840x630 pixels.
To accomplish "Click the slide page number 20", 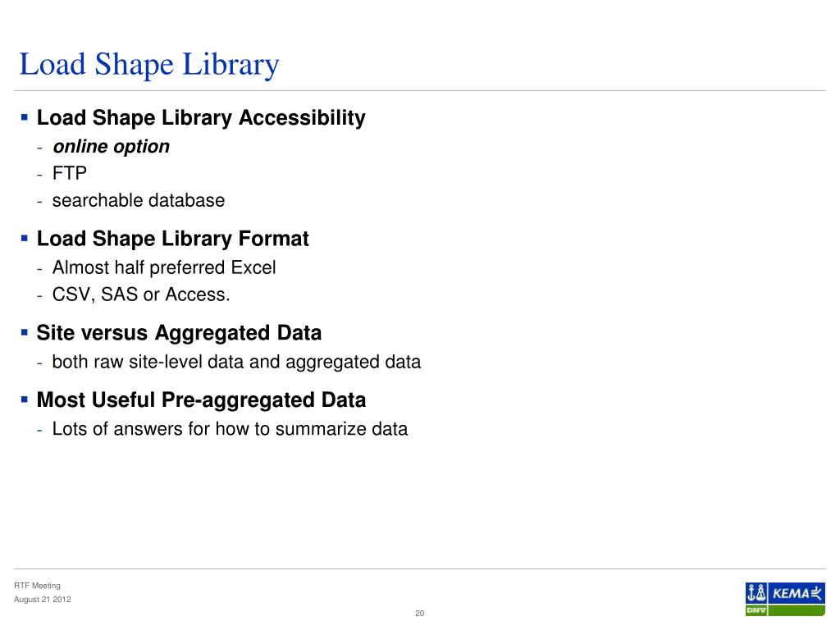I will 419,613.
